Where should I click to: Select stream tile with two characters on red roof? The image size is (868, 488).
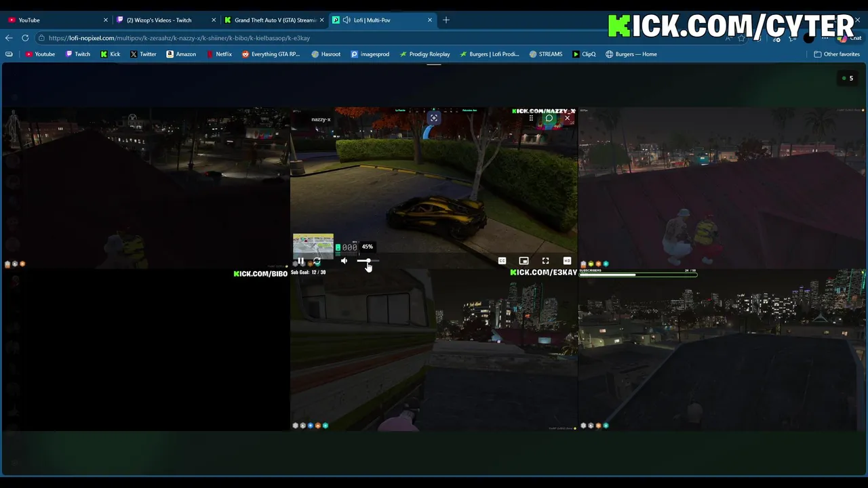[722, 188]
